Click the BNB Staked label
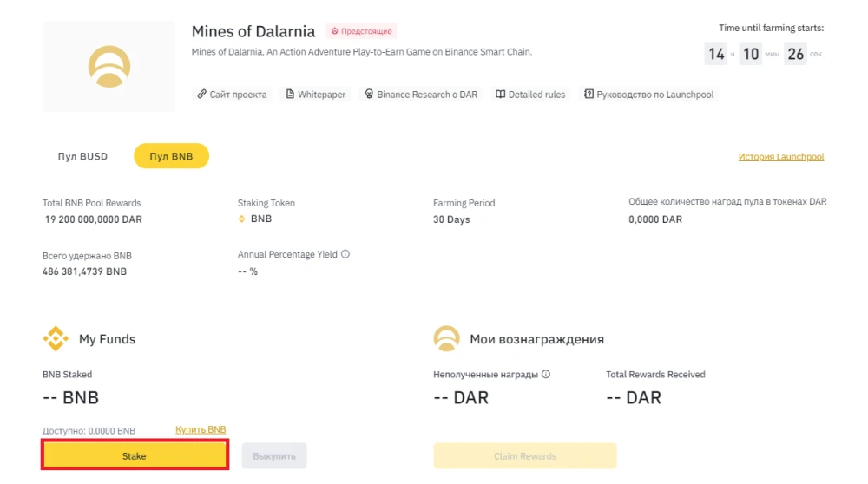Image resolution: width=868 pixels, height=484 pixels. (x=68, y=375)
